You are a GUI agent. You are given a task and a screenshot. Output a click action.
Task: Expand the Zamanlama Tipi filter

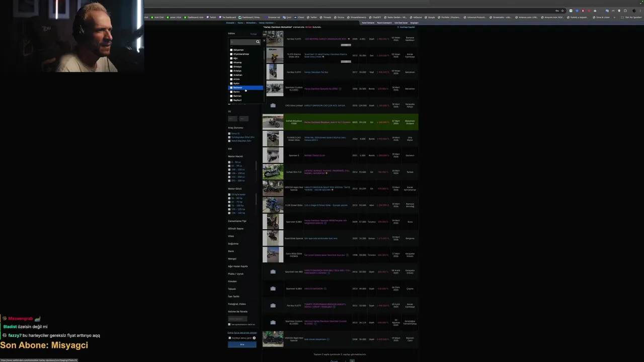237,221
